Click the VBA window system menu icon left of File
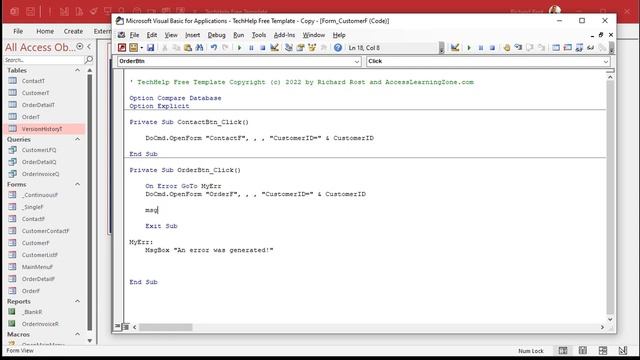This screenshot has height=360, width=640. click(121, 35)
